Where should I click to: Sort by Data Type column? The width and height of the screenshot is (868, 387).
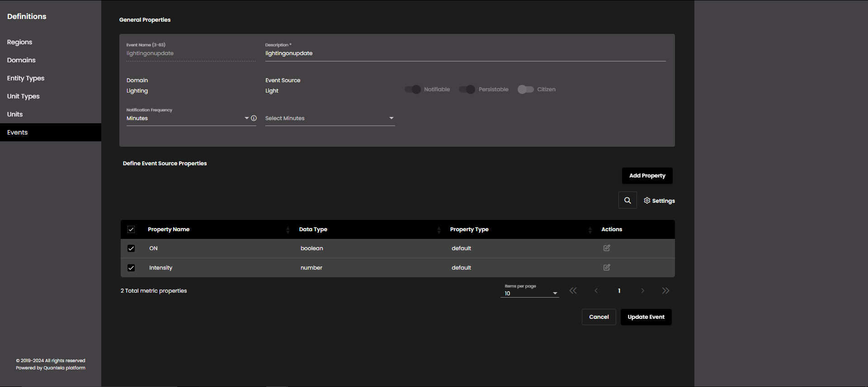[439, 230]
